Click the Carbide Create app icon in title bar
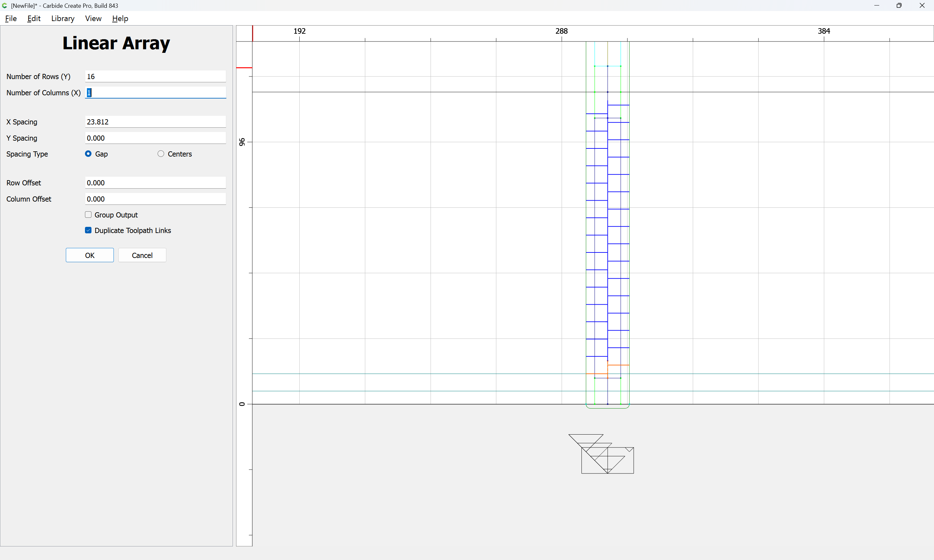This screenshot has height=560, width=934. point(5,6)
